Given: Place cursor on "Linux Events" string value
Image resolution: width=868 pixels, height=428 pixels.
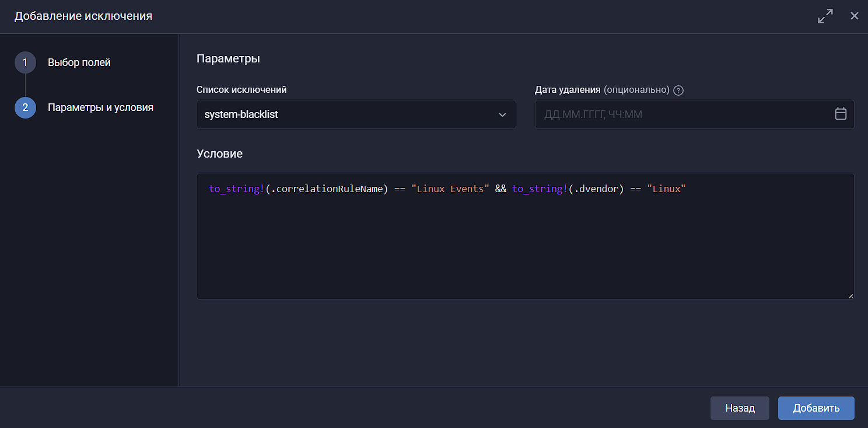Looking at the screenshot, I should [x=450, y=189].
